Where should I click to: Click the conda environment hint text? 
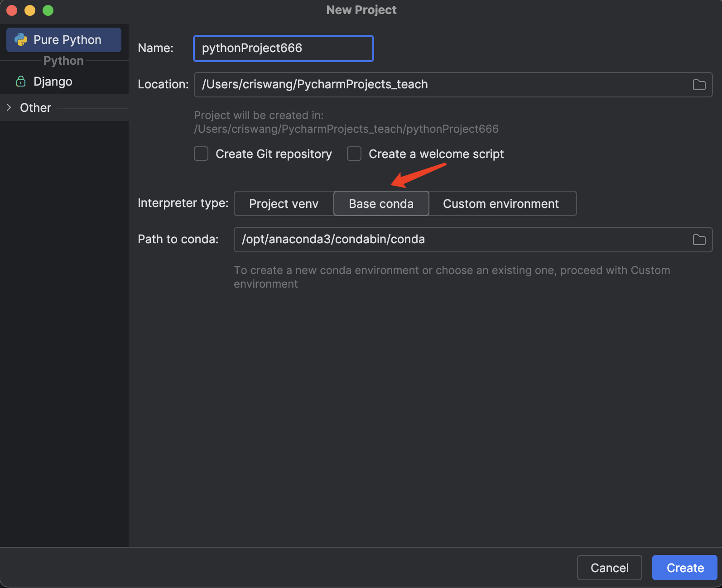452,277
